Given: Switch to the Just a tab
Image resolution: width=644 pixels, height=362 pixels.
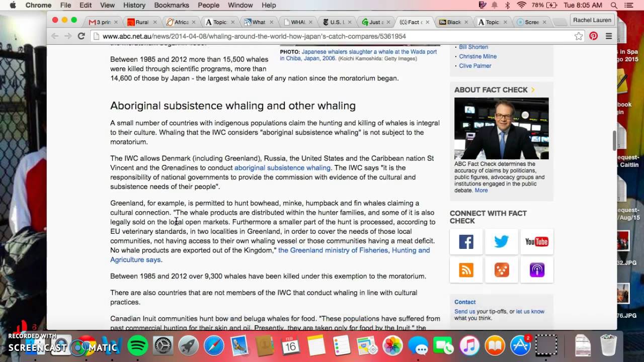Looking at the screenshot, I should click(x=377, y=22).
